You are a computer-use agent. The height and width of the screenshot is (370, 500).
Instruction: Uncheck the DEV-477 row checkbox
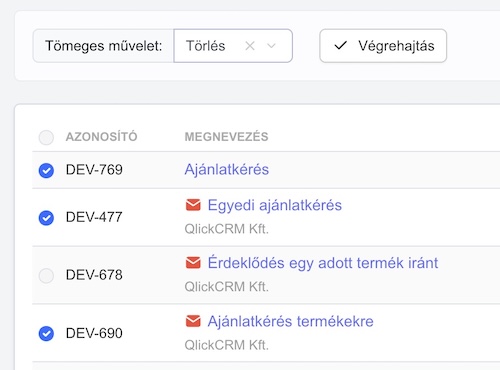pyautogui.click(x=46, y=218)
